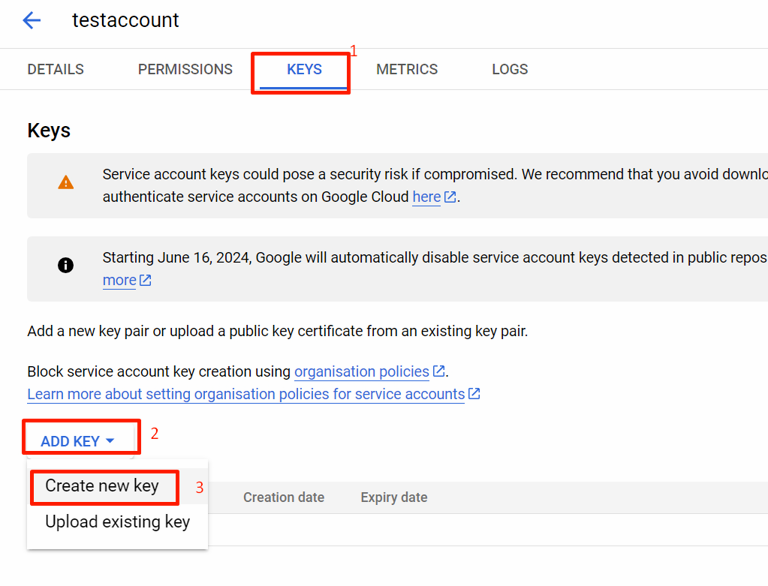Screen dimensions: 768x586
Task: Open the 'here' authentication link
Action: (x=426, y=197)
